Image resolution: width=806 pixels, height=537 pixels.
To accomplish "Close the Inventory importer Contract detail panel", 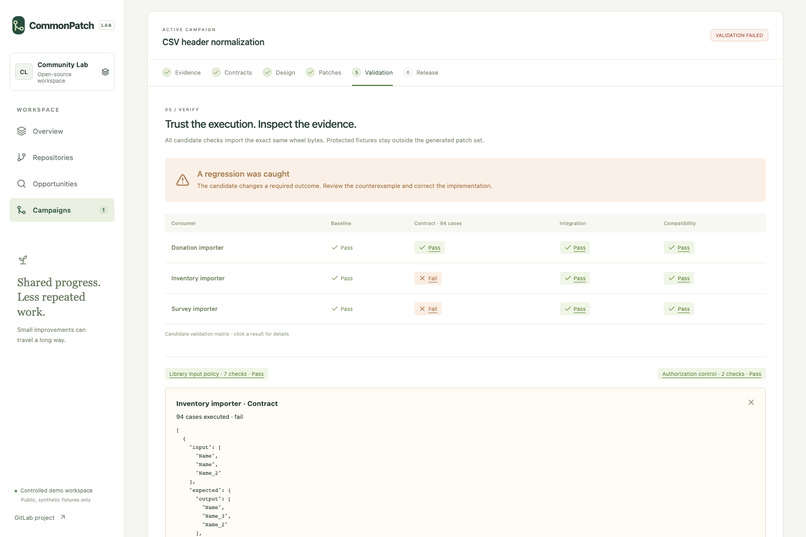I will (751, 402).
